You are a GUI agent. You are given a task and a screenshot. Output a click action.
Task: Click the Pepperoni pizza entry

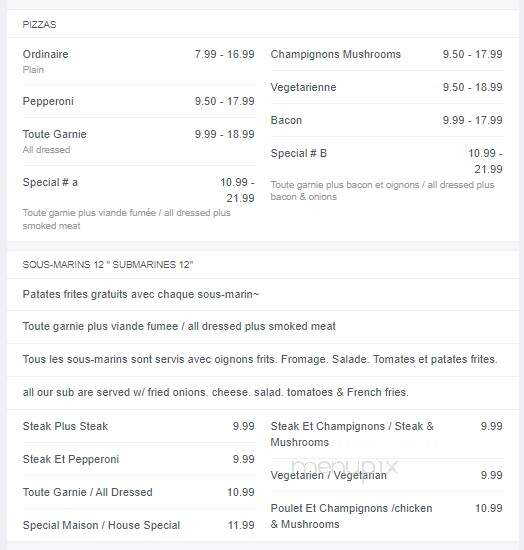[x=139, y=101]
